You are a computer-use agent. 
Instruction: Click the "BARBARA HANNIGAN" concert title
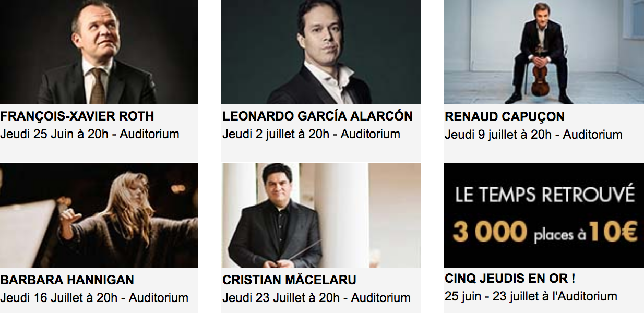67,280
